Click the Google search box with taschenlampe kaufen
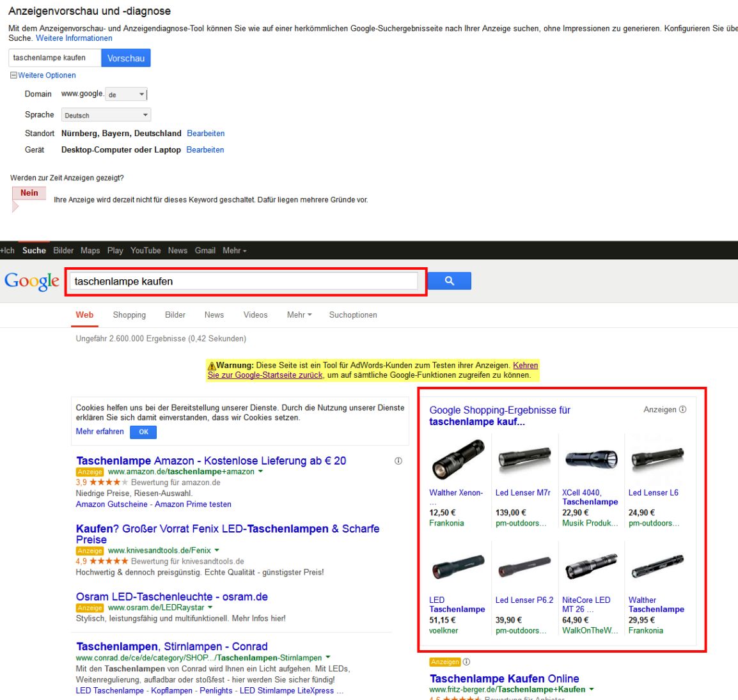Viewport: 738px width, 700px height. 244,281
